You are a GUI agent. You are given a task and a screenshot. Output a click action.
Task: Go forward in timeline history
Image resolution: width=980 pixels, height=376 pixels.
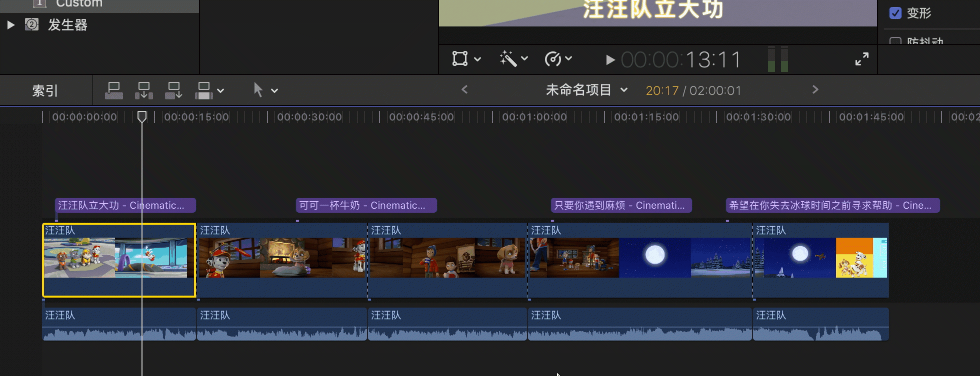[x=815, y=89]
